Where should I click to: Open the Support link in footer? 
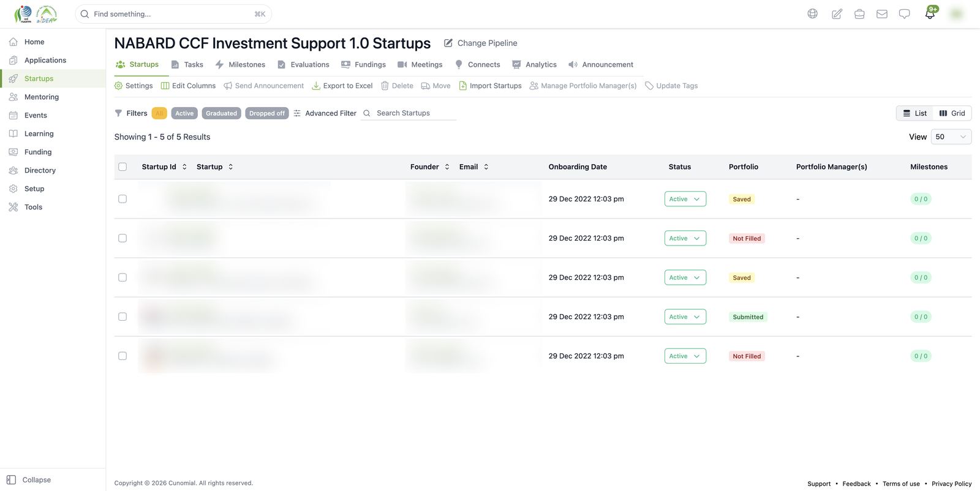[x=819, y=484]
